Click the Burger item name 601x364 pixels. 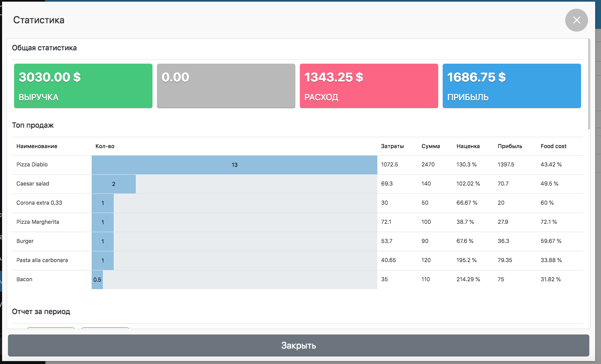click(x=25, y=241)
